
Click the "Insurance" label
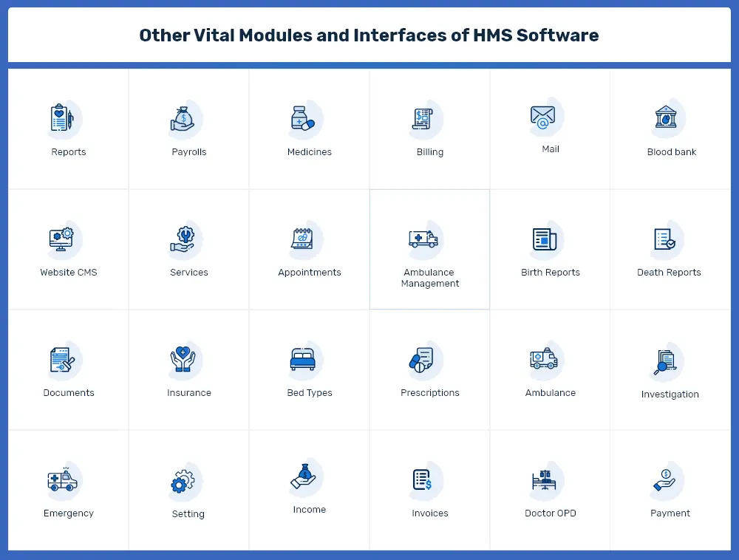coord(189,393)
